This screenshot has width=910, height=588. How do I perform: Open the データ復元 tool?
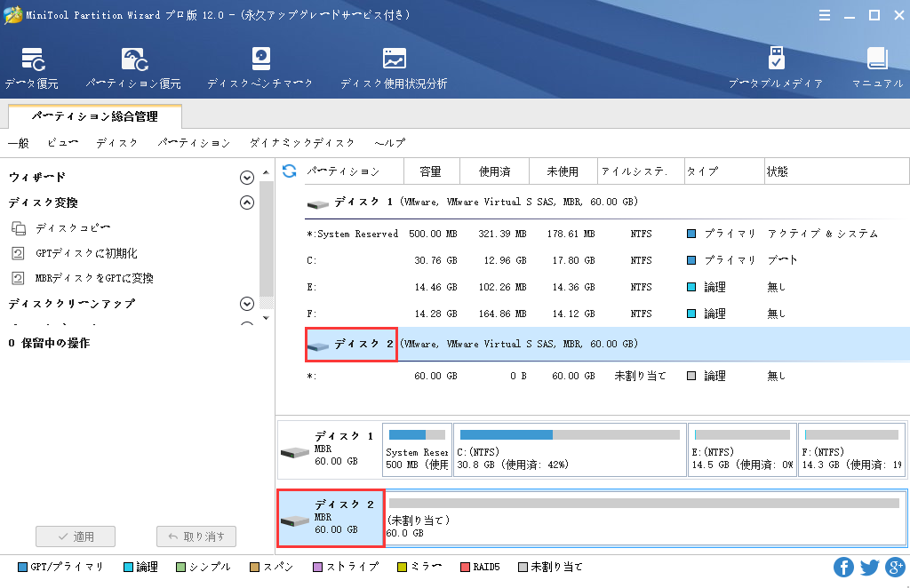tap(32, 68)
